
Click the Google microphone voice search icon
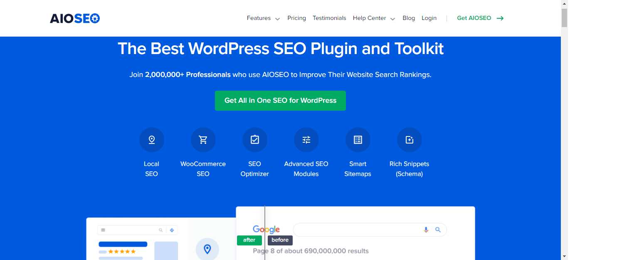(426, 230)
